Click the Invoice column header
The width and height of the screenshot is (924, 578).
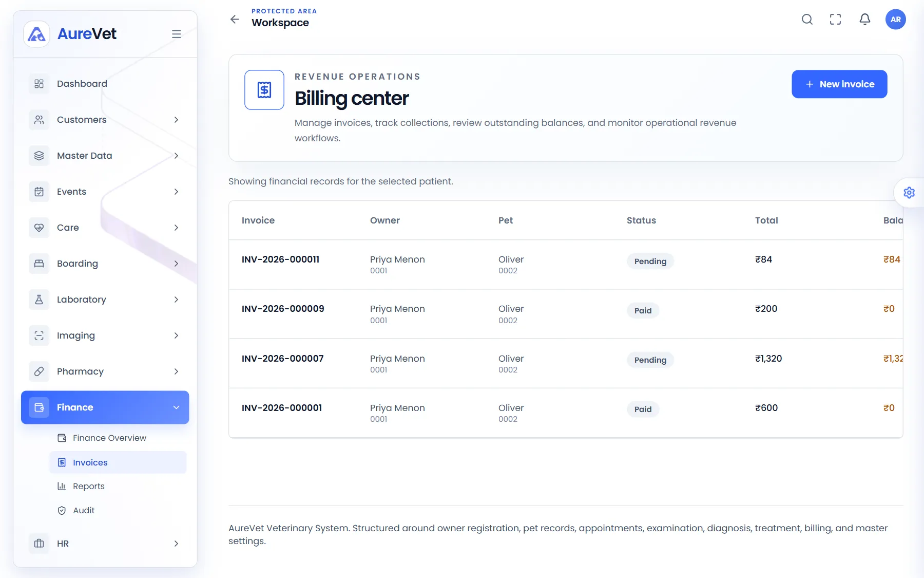click(258, 220)
